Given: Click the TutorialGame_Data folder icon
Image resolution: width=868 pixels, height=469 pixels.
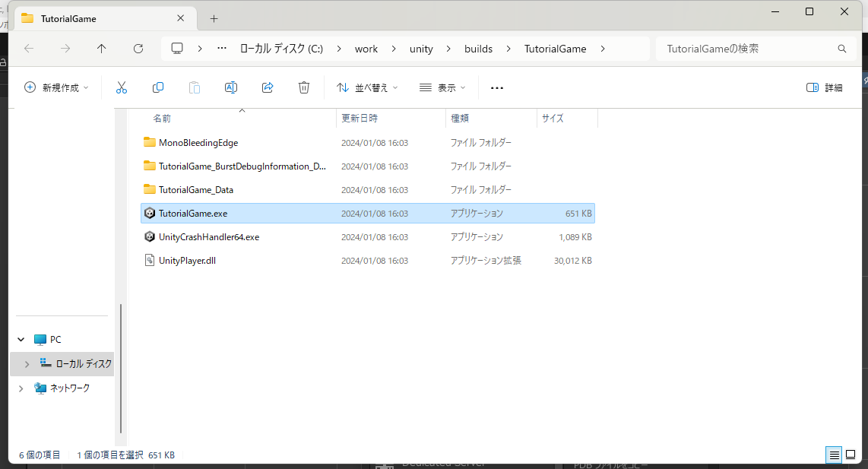Looking at the screenshot, I should tap(150, 189).
